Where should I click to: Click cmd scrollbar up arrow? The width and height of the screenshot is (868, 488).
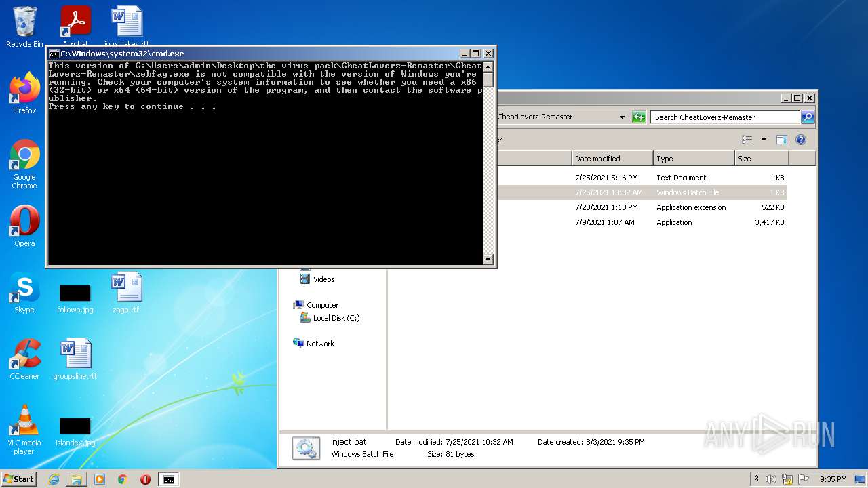pos(488,66)
